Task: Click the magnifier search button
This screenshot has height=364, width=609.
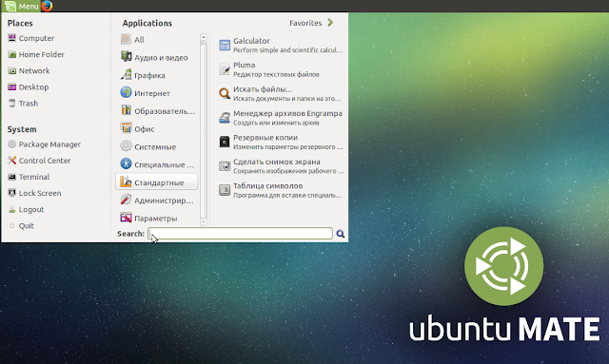Action: pos(341,234)
